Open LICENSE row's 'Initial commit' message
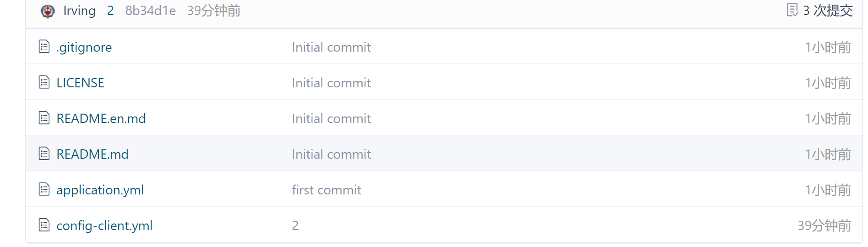The image size is (868, 247). pyautogui.click(x=331, y=83)
